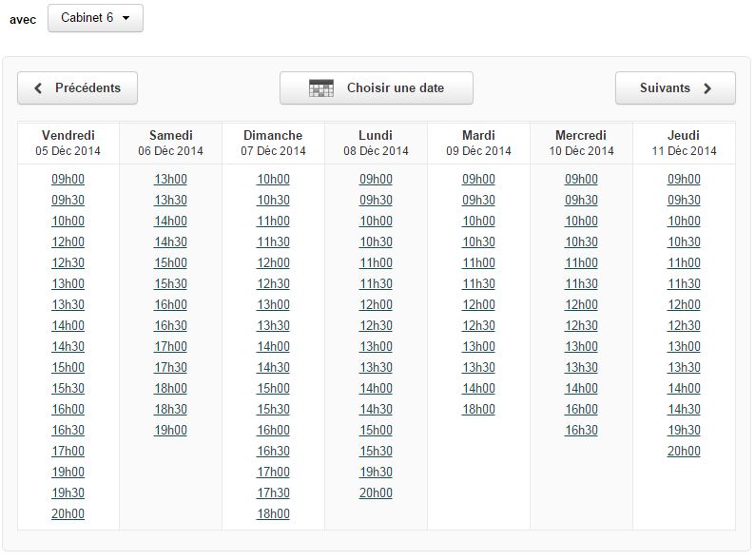Select the 20h00 slot on Lundi 08 Déc
Image resolution: width=755 pixels, height=560 pixels.
pyautogui.click(x=376, y=493)
